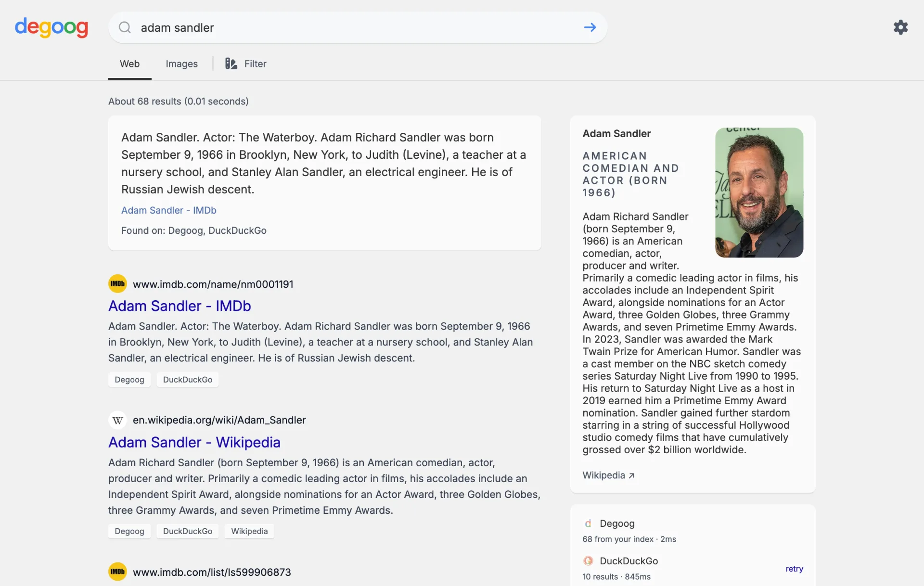Screen dimensions: 924x586
Task: Click '10 results · 845ms' text
Action: 616,577
